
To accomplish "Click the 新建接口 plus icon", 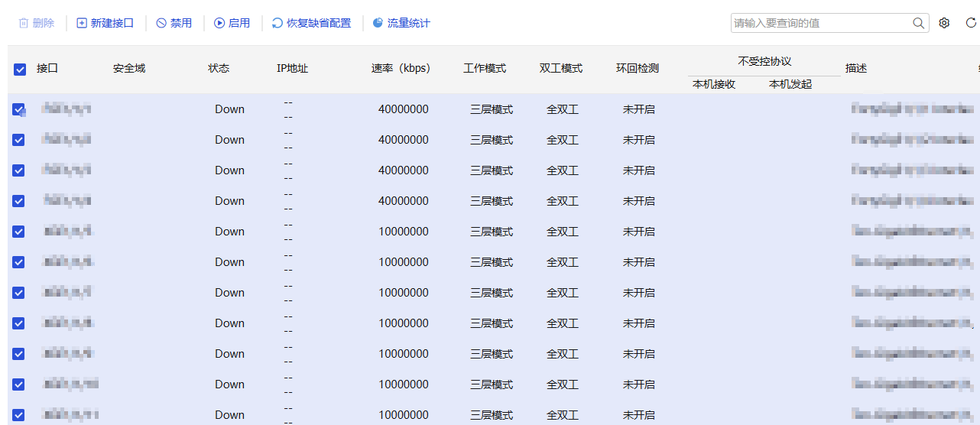I will click(82, 23).
